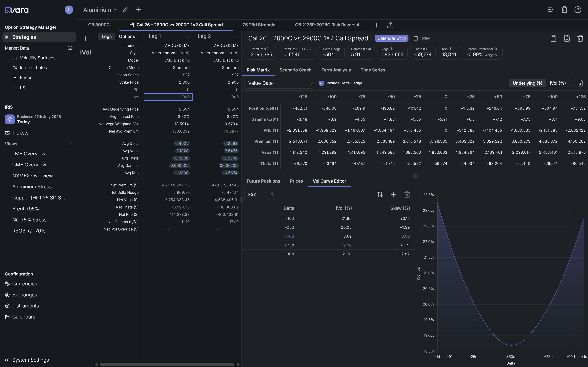Click the calendar icon next to Today
The width and height of the screenshot is (588, 367).
coord(416,38)
